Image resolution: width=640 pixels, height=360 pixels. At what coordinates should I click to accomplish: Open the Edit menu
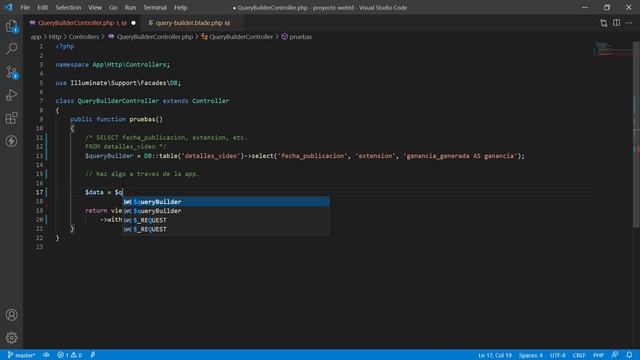point(42,7)
